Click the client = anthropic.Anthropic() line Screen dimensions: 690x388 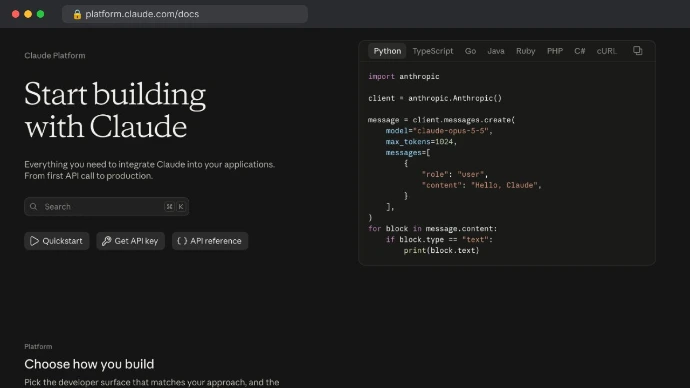(435, 98)
